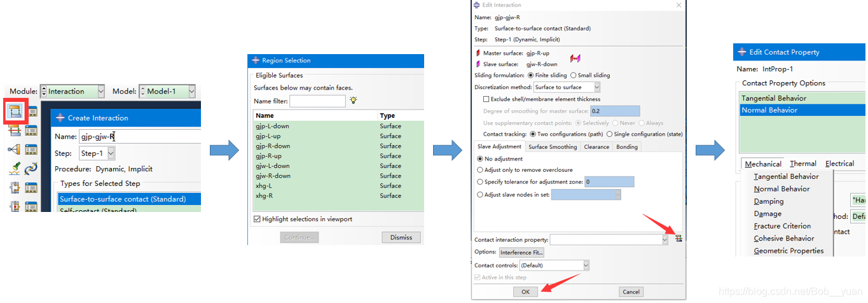Click the lightbulb filter tip icon

point(353,101)
